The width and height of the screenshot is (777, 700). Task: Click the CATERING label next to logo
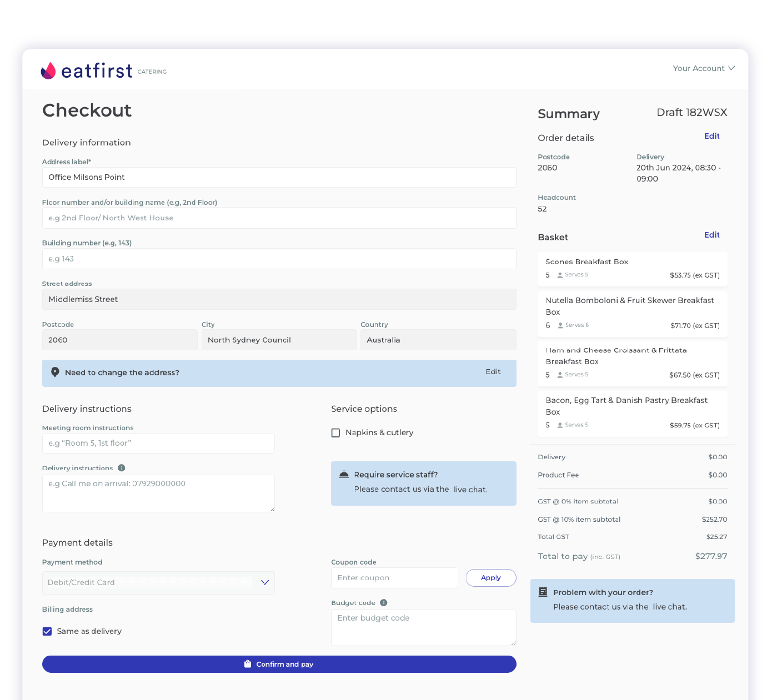coord(152,72)
